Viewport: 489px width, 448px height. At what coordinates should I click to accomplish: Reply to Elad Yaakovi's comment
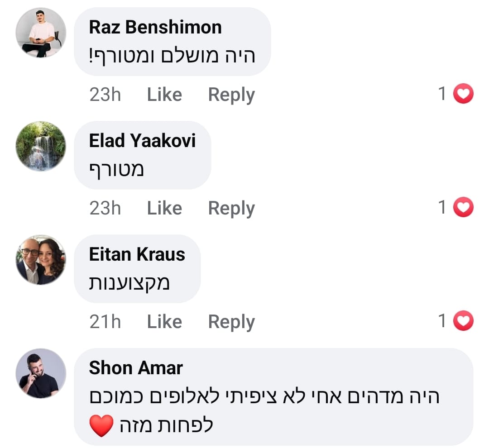[231, 208]
